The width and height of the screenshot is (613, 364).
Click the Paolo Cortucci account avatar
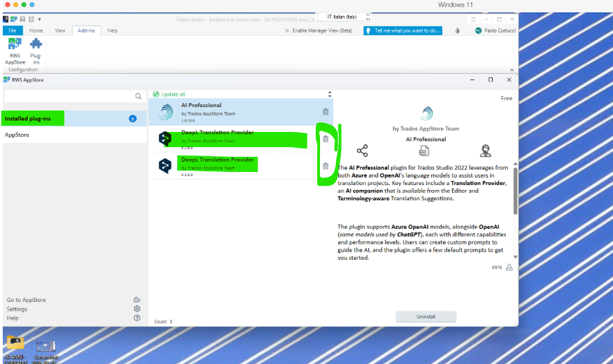(x=478, y=30)
